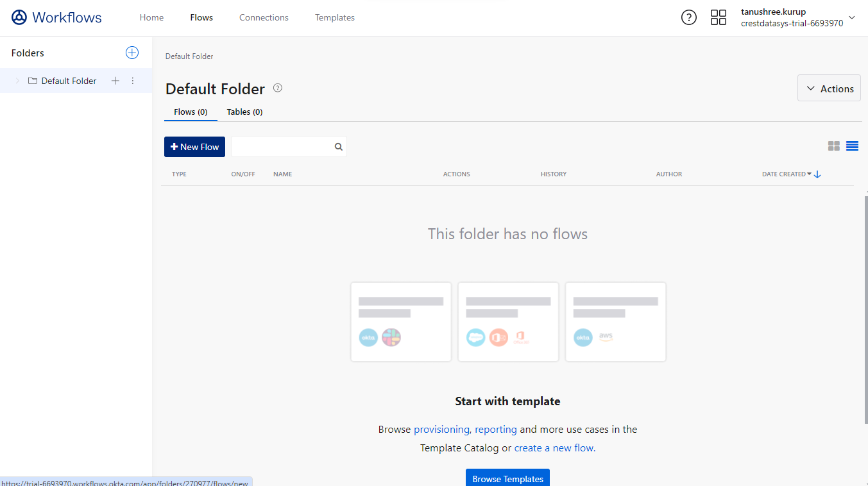Click the Default Folder breadcrumb
This screenshot has height=486, width=868.
pos(189,56)
